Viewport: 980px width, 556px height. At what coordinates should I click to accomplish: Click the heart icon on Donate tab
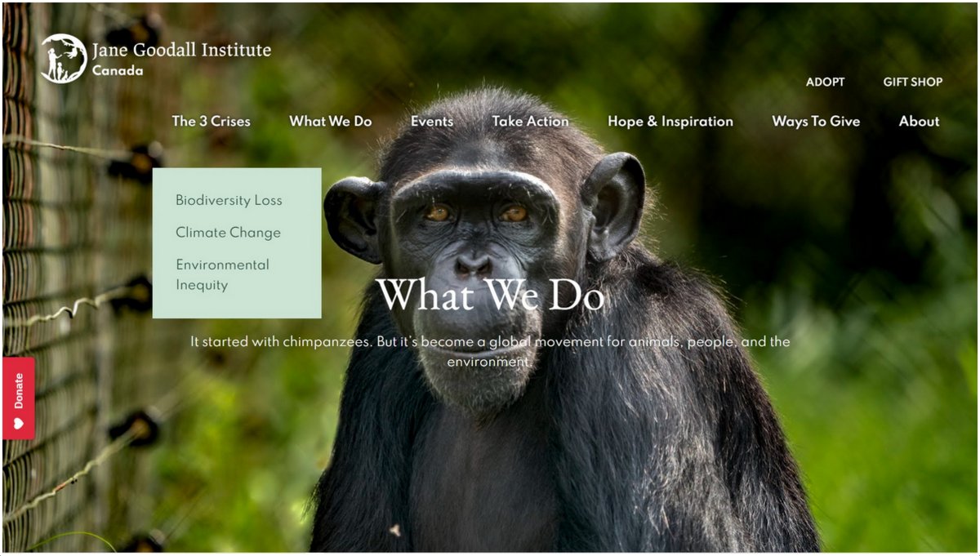18,423
